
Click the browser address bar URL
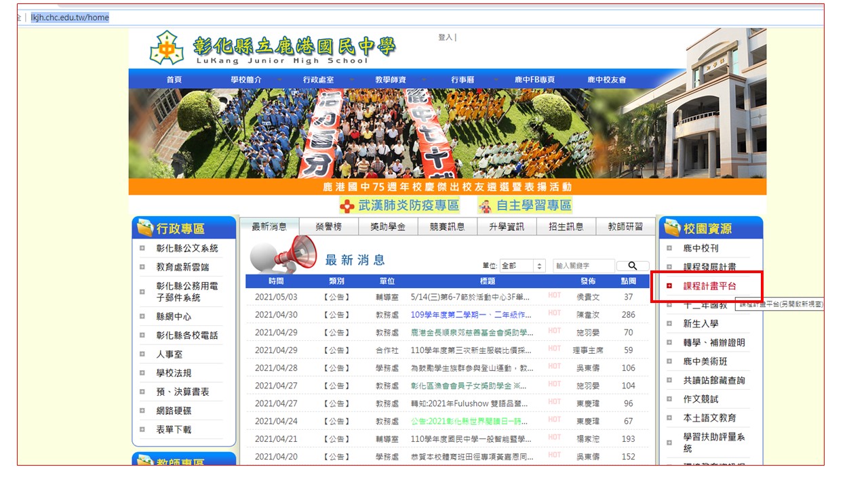[x=70, y=18]
